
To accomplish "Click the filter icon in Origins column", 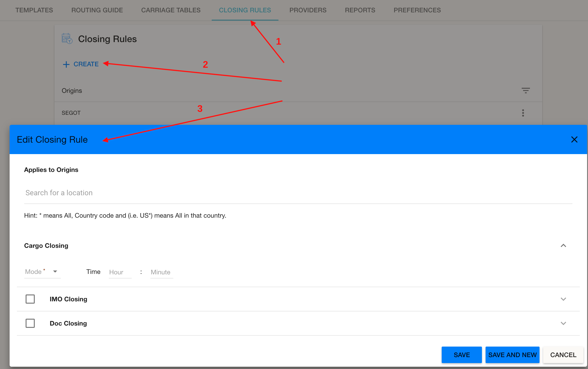I will click(x=526, y=91).
